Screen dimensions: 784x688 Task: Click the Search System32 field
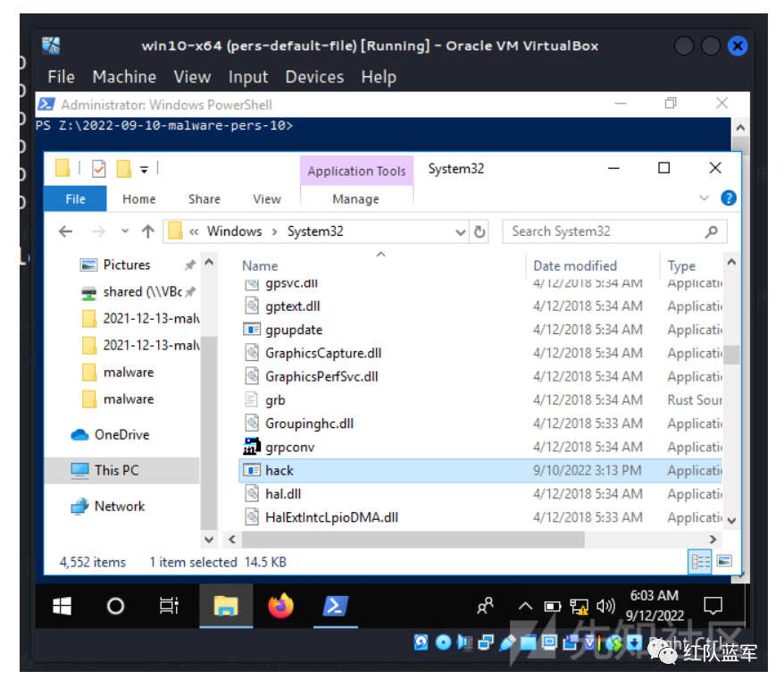(x=614, y=231)
